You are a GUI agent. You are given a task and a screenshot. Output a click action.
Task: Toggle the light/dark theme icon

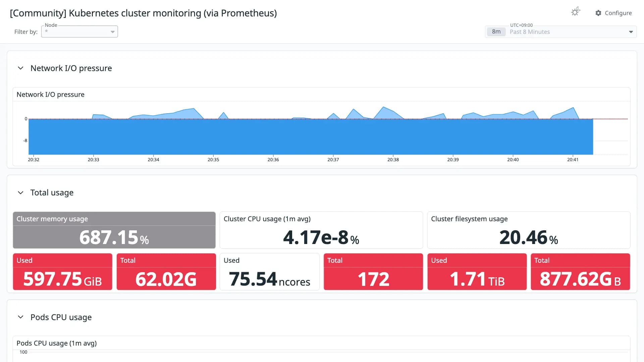[576, 12]
